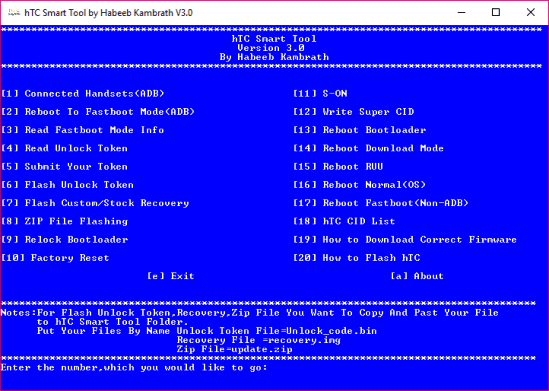Click the 'Enter the number' input prompt
This screenshot has width=549, height=391.
coord(134,368)
